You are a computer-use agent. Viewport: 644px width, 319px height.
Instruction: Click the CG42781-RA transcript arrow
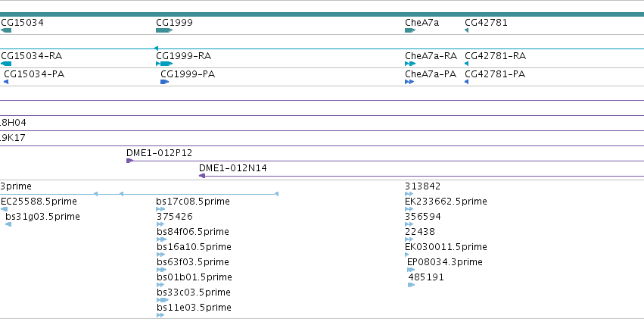467,64
